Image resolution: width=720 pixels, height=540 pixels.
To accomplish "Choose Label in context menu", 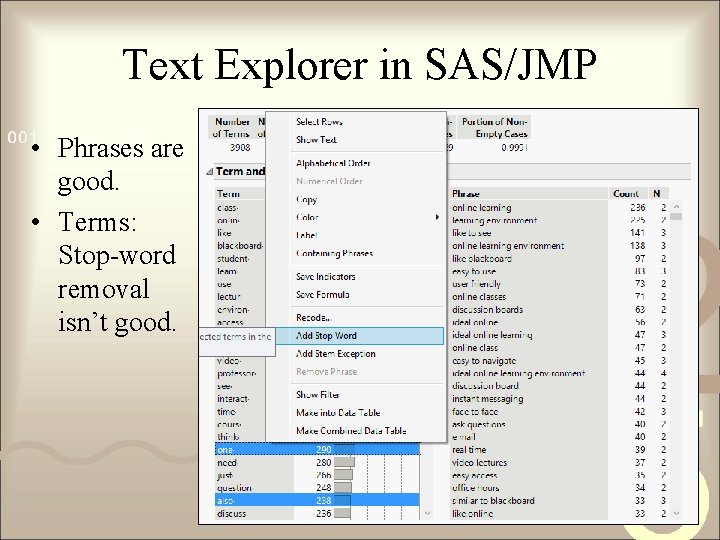I will coord(306,235).
